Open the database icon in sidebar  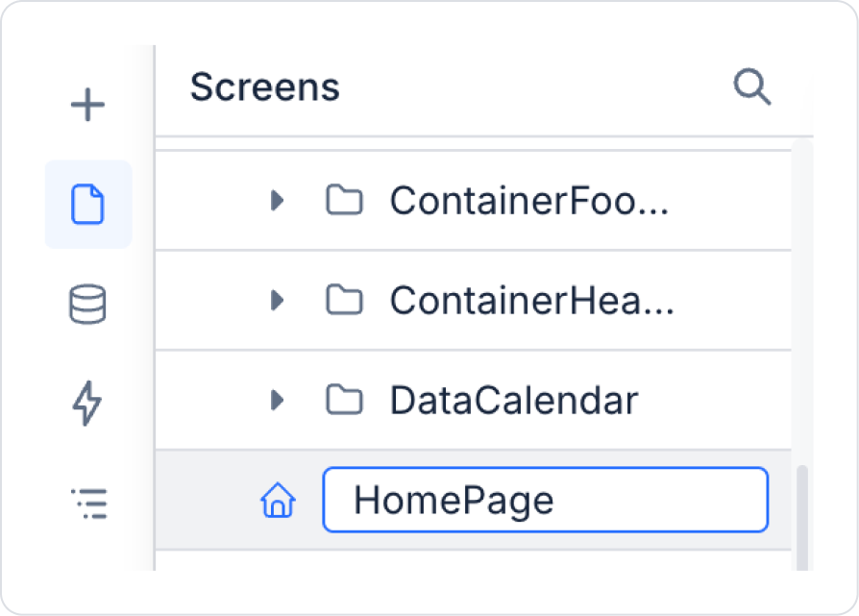pos(88,304)
